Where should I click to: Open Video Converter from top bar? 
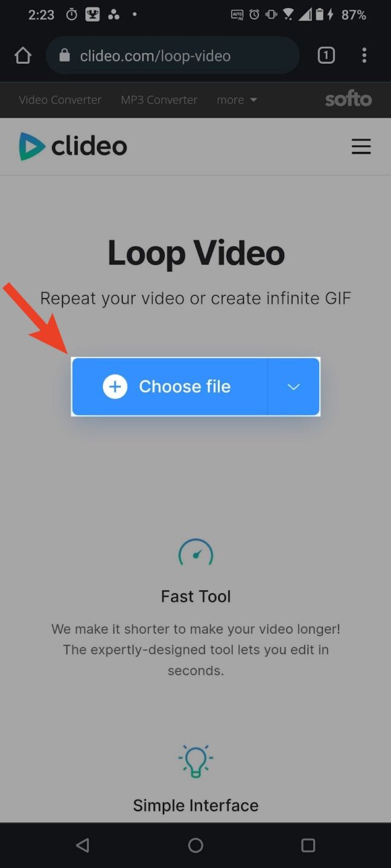point(60,99)
